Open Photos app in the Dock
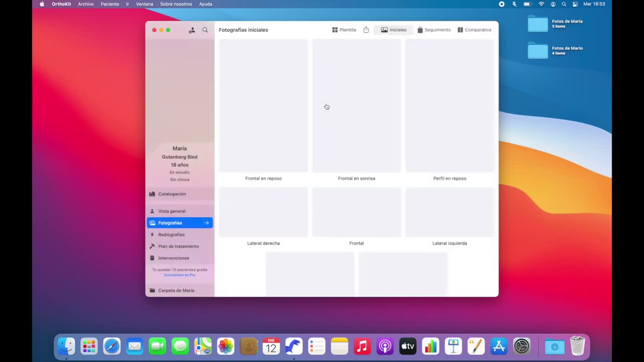The width and height of the screenshot is (644, 362). click(226, 346)
